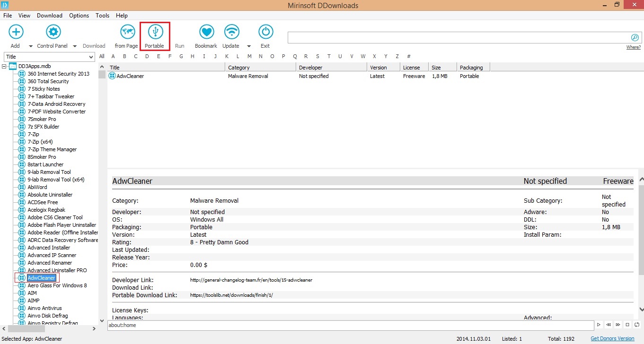The image size is (644, 344).
Task: Click Get Donors Version link
Action: pyautogui.click(x=612, y=339)
